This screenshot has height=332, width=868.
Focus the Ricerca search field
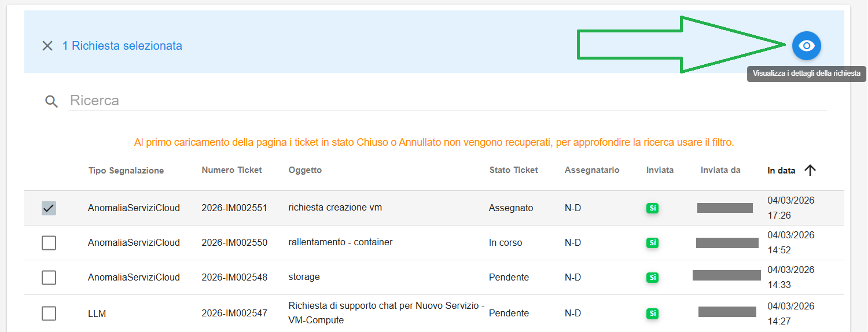(447, 101)
